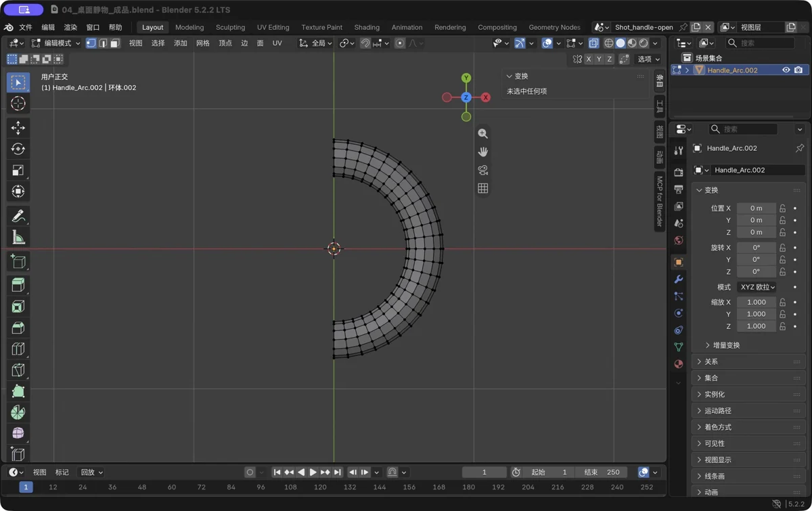
Task: Toggle render camera icon for Handle_Arc.002
Action: click(798, 70)
